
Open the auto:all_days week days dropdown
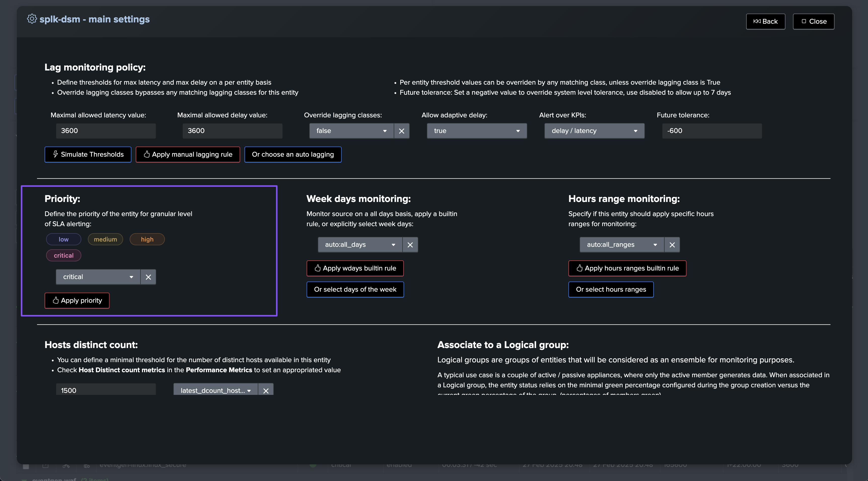[x=360, y=245]
